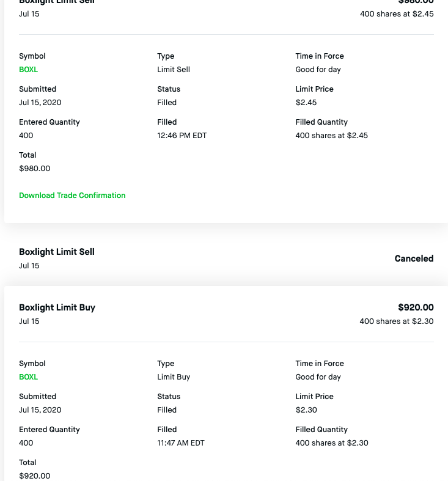Image resolution: width=448 pixels, height=481 pixels.
Task: Click the $2.30 Limit Price value
Action: [306, 410]
